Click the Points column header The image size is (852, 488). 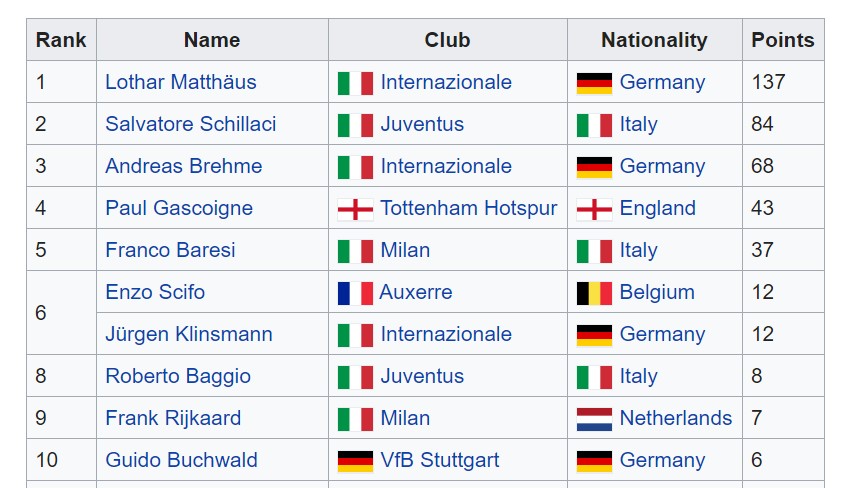coord(782,40)
